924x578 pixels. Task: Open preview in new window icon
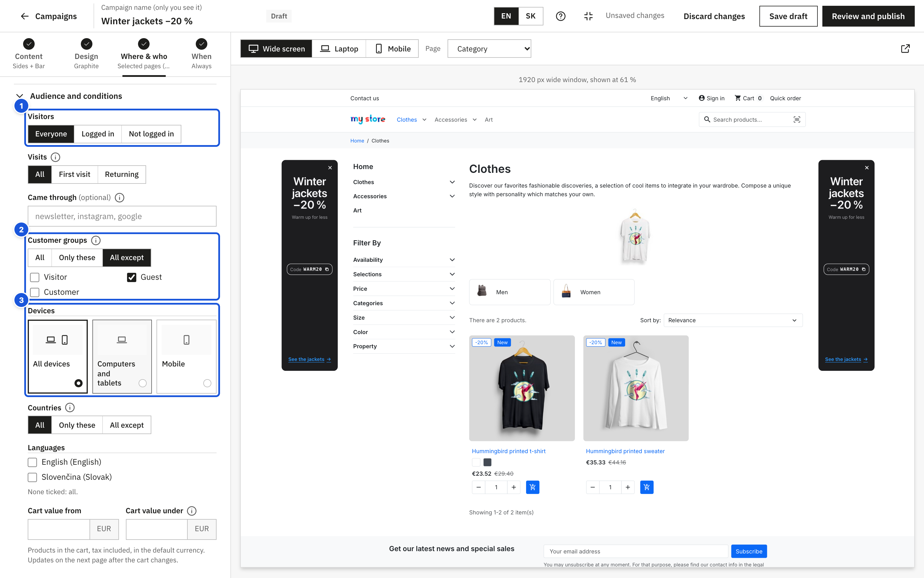(905, 49)
